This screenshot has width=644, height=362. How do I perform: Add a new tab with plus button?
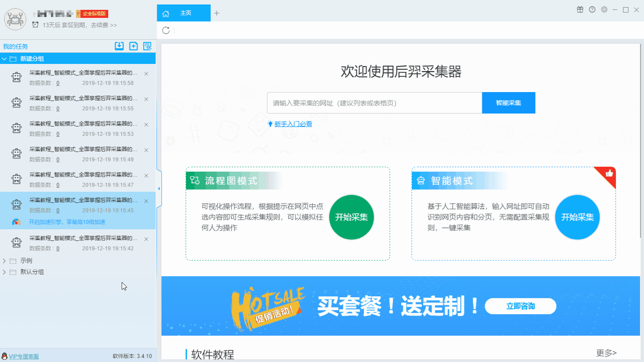click(216, 13)
